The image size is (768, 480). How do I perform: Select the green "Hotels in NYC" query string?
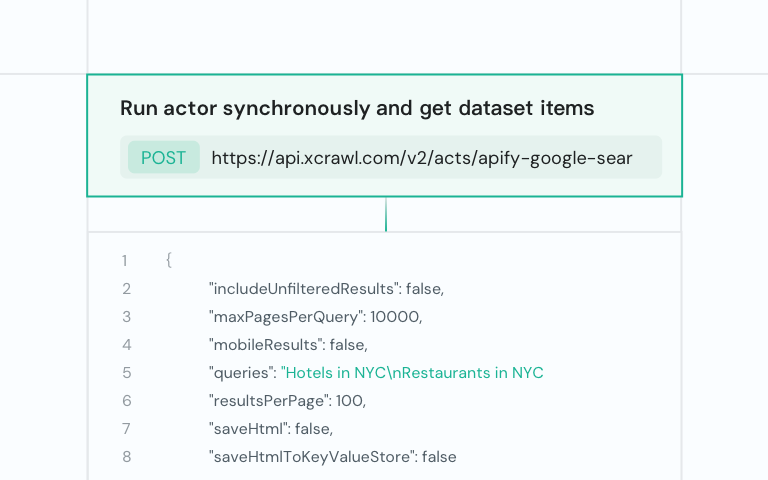(412, 373)
